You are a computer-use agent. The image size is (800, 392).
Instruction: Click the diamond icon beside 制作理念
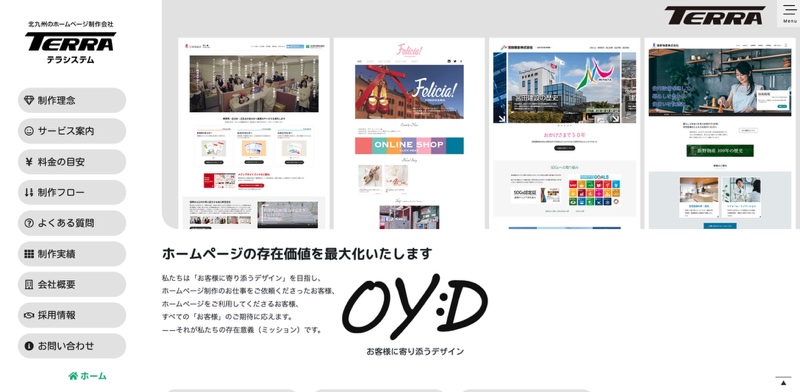tap(29, 100)
